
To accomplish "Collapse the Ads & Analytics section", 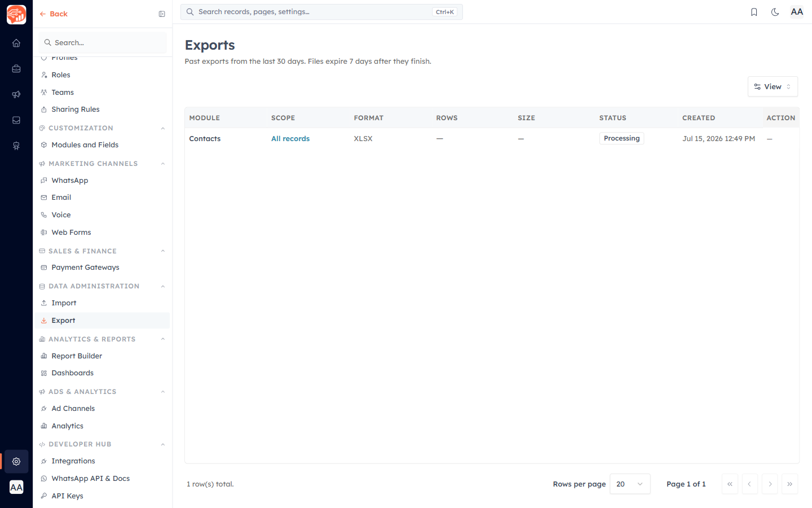I will point(163,392).
